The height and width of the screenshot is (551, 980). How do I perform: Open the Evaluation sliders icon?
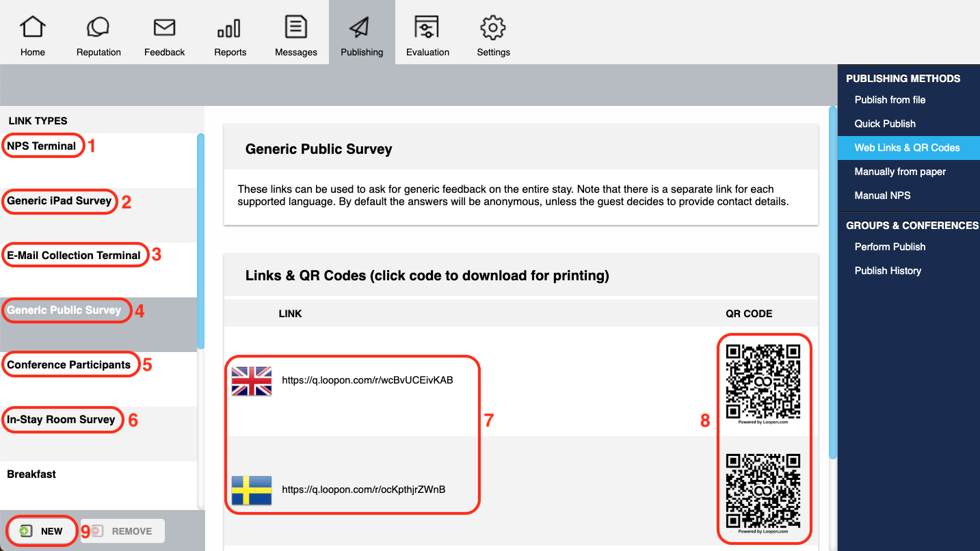point(427,28)
